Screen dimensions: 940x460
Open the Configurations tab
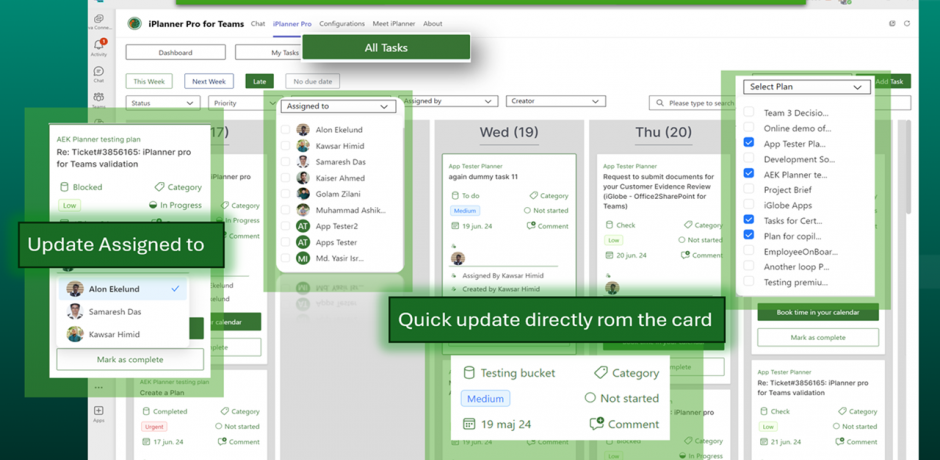coord(342,24)
